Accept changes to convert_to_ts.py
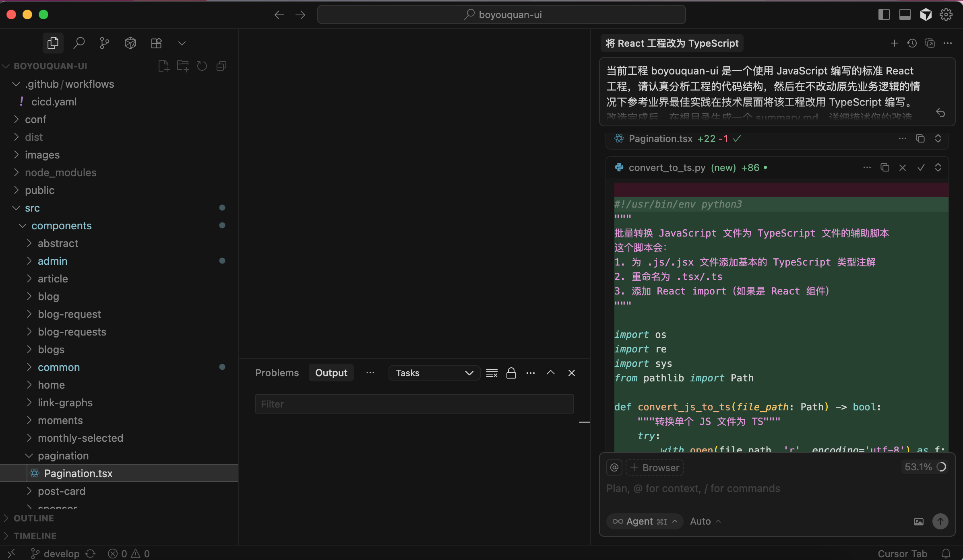This screenshot has height=560, width=963. [x=921, y=167]
